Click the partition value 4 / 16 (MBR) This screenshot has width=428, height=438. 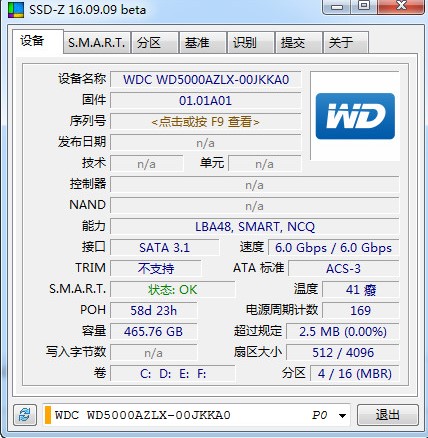point(355,374)
